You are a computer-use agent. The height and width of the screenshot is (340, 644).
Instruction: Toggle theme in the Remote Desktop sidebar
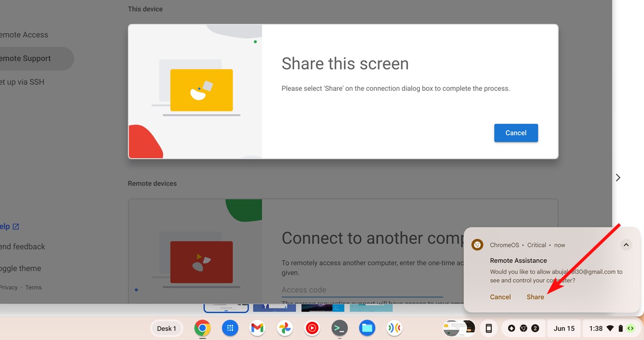click(21, 268)
